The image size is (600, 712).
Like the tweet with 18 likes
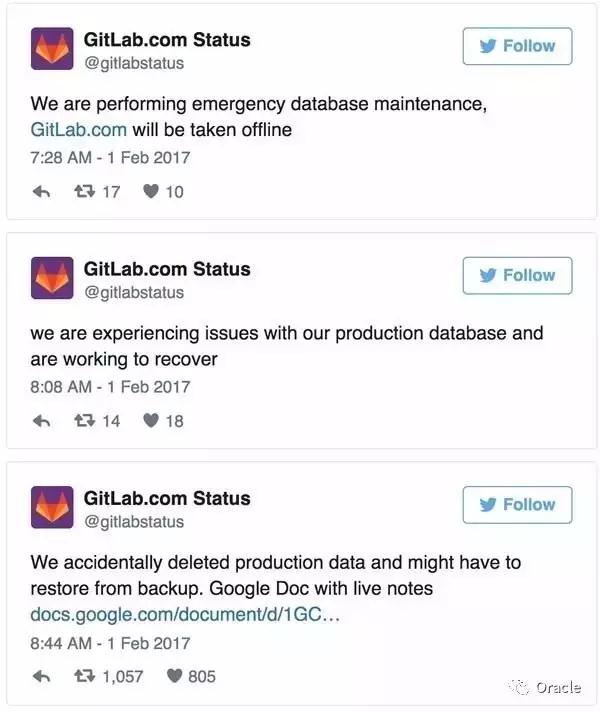point(151,421)
